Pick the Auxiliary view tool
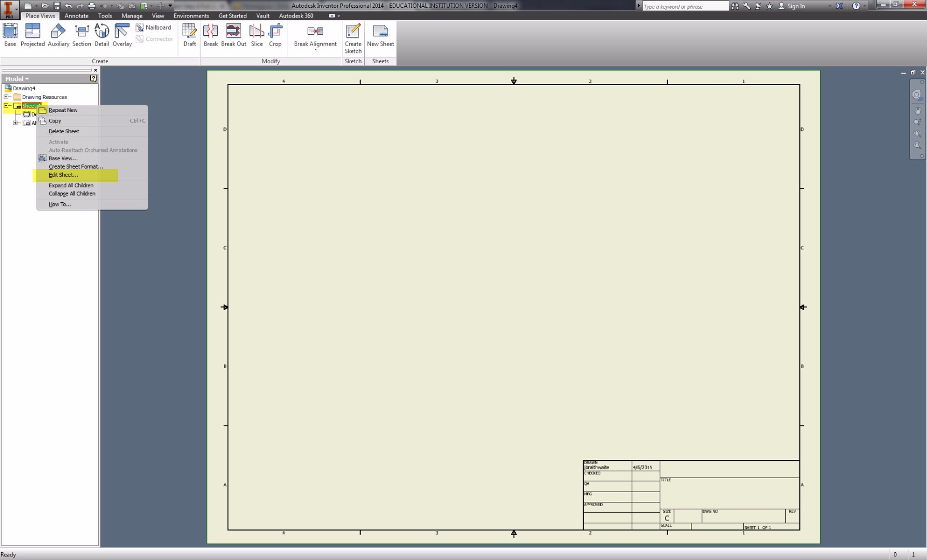 [58, 35]
